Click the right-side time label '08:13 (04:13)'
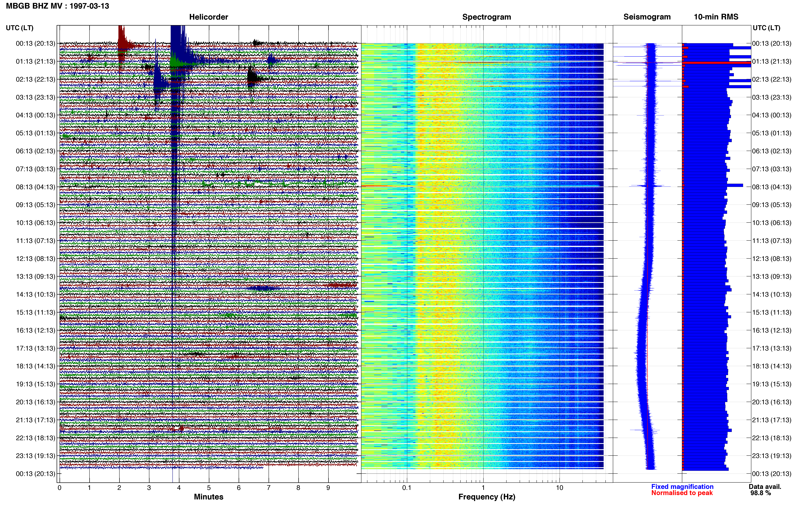This screenshot has width=812, height=508. click(x=772, y=187)
